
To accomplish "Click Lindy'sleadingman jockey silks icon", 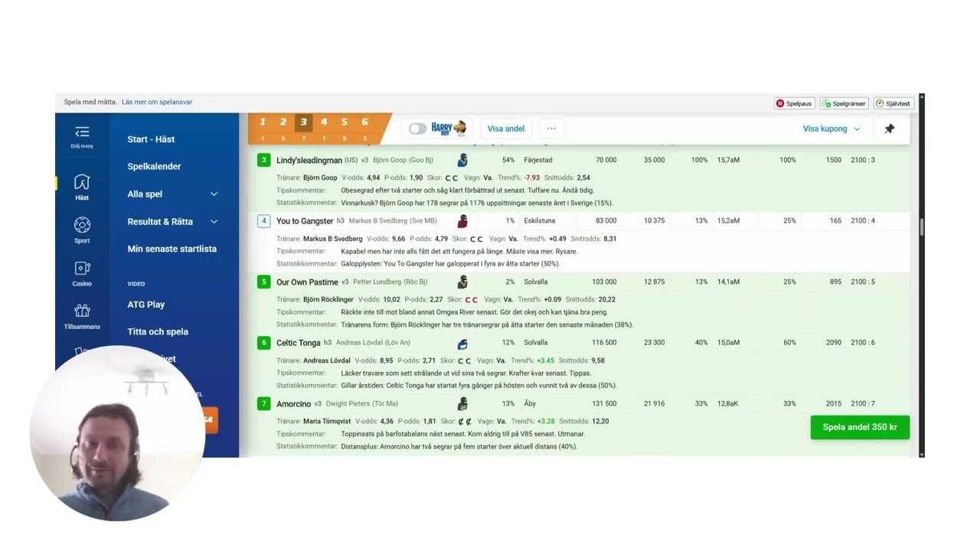I will click(462, 160).
